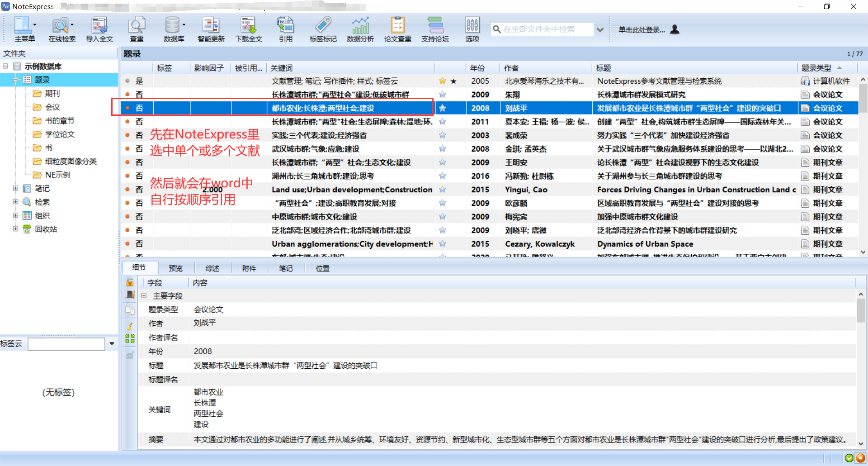868x466 pixels.
Task: Open the 选项 options icon
Action: pyautogui.click(x=472, y=29)
